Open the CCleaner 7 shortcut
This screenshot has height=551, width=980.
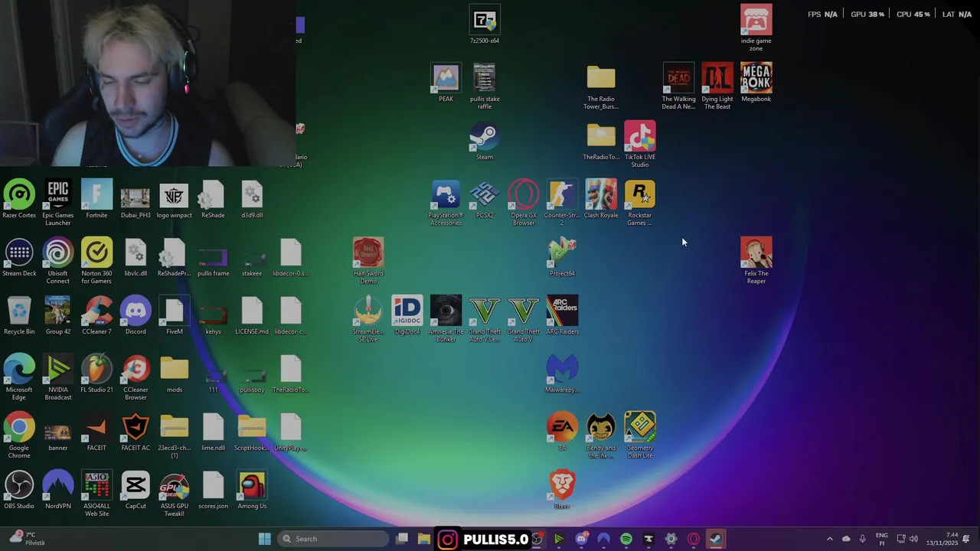[x=96, y=317]
